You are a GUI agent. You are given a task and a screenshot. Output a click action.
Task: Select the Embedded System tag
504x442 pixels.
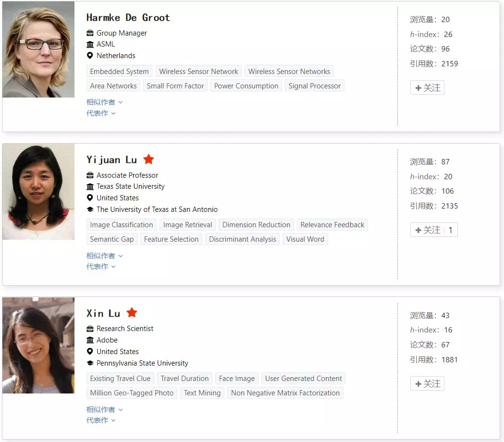pyautogui.click(x=119, y=72)
